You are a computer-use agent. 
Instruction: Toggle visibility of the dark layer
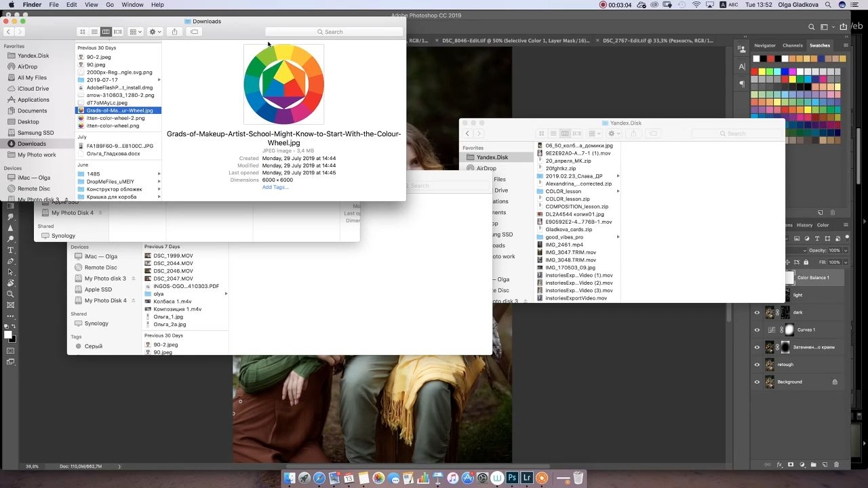pyautogui.click(x=757, y=312)
